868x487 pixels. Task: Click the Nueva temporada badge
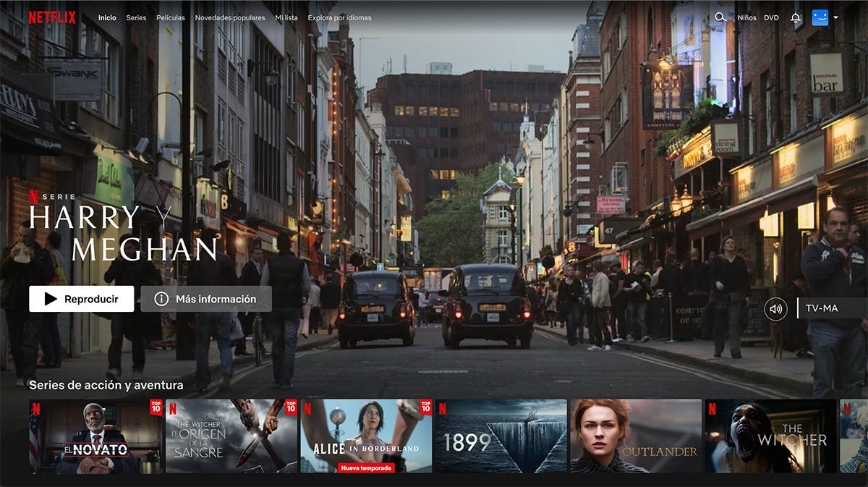[x=366, y=468]
